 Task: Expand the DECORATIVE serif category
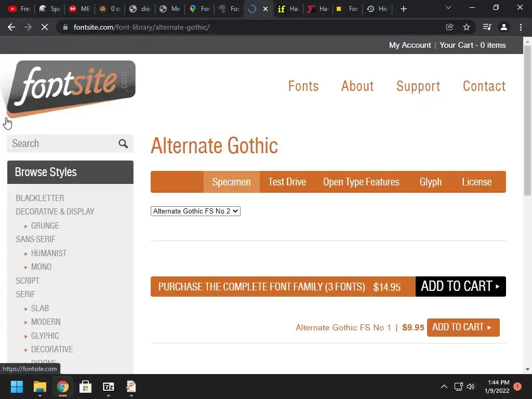point(49,349)
